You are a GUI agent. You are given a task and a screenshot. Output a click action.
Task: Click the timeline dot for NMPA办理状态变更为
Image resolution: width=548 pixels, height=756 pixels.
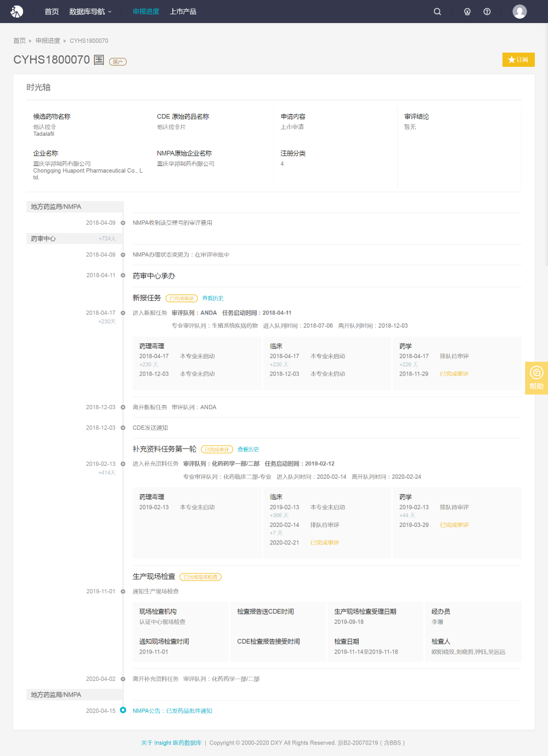tap(123, 254)
